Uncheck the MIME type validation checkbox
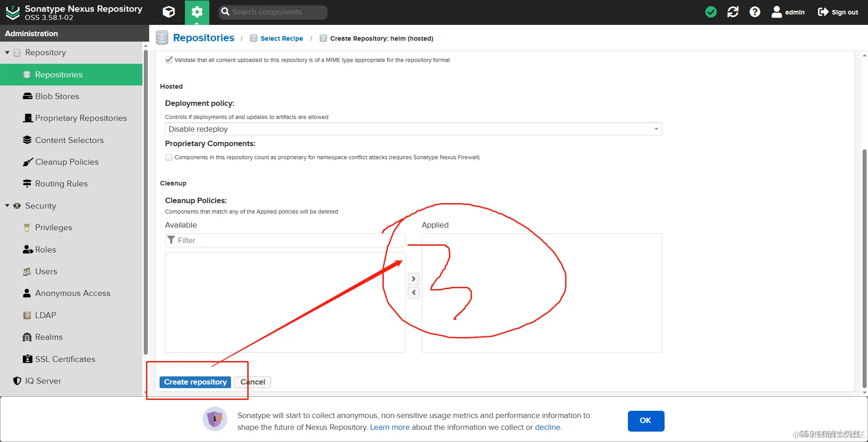The image size is (868, 442). coord(169,60)
